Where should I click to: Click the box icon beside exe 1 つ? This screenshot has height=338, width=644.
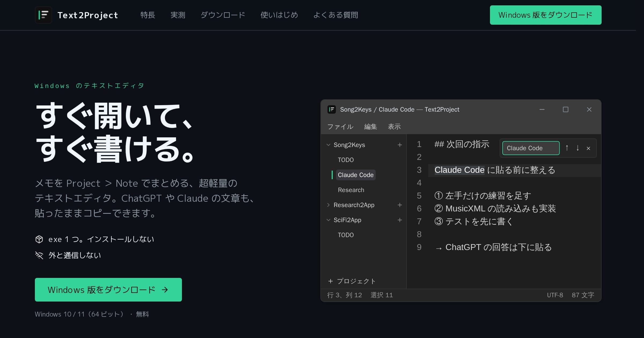coord(39,239)
